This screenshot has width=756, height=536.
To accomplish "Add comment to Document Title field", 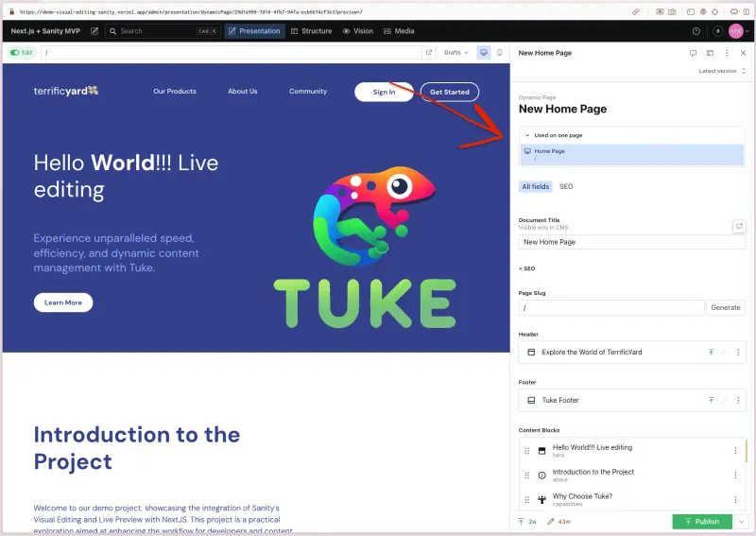I will tap(739, 226).
